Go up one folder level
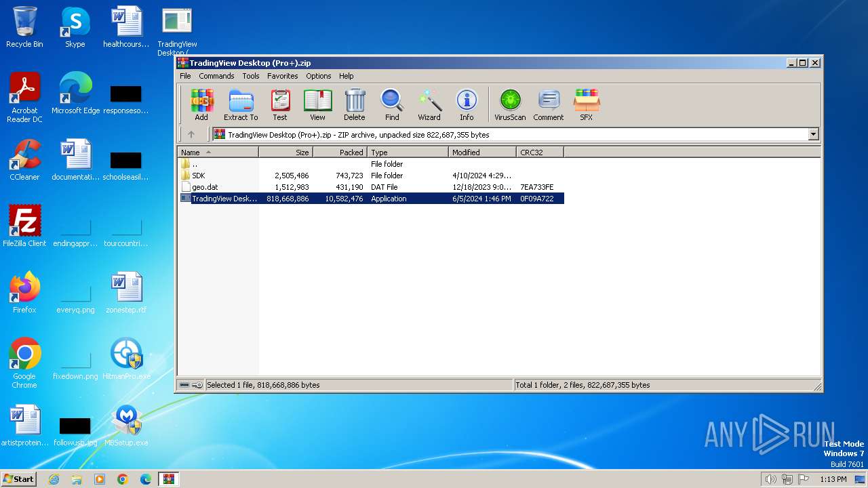The width and height of the screenshot is (868, 488). [x=191, y=134]
